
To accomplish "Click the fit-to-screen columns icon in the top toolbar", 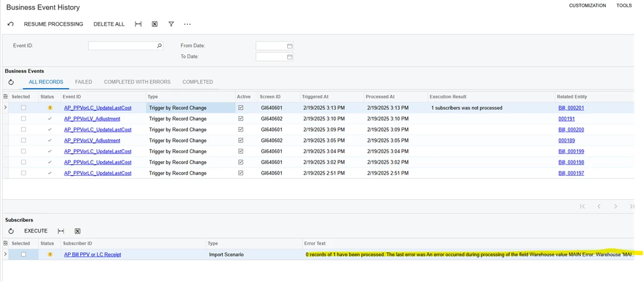I will (138, 24).
